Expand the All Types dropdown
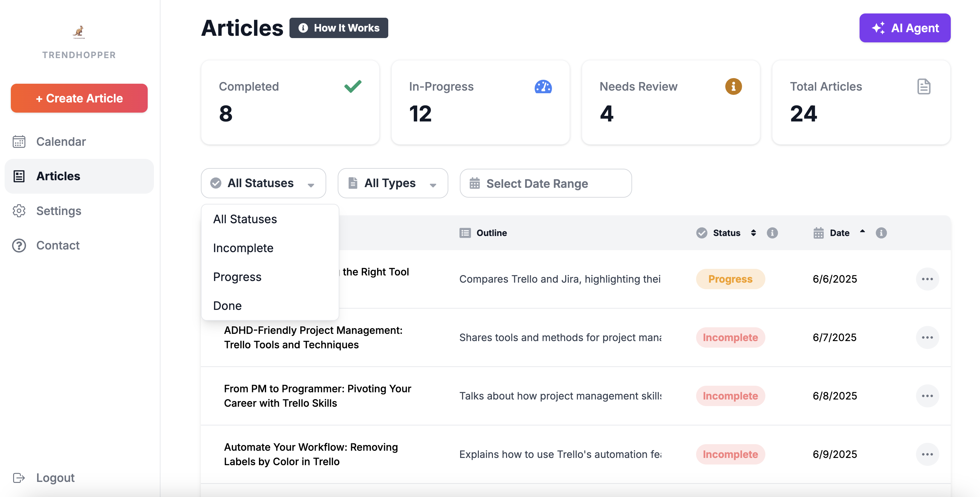Image resolution: width=980 pixels, height=497 pixels. point(393,183)
